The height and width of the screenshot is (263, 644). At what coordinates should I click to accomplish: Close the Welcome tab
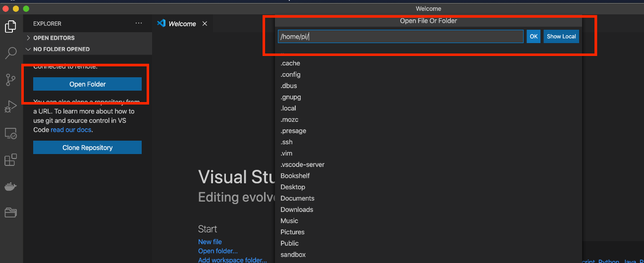coord(205,24)
